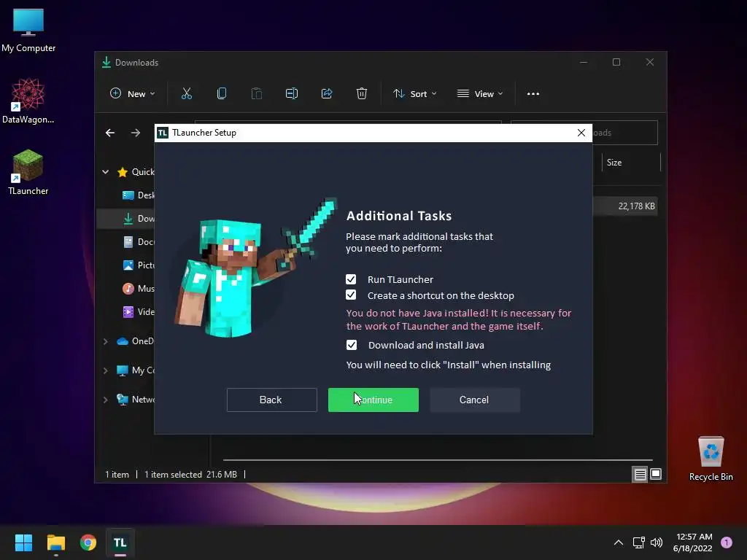The height and width of the screenshot is (560, 747).
Task: Open My Computer desktop icon
Action: tap(28, 31)
